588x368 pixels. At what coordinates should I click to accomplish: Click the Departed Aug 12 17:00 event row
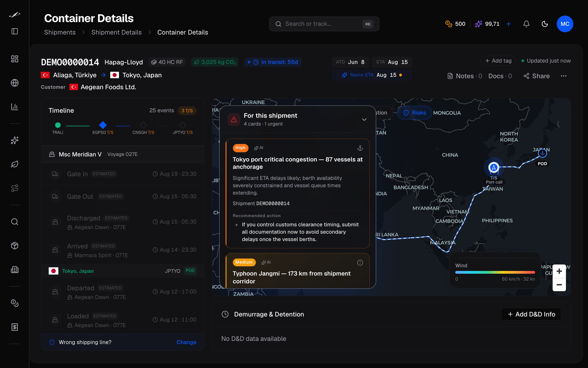coord(123,292)
